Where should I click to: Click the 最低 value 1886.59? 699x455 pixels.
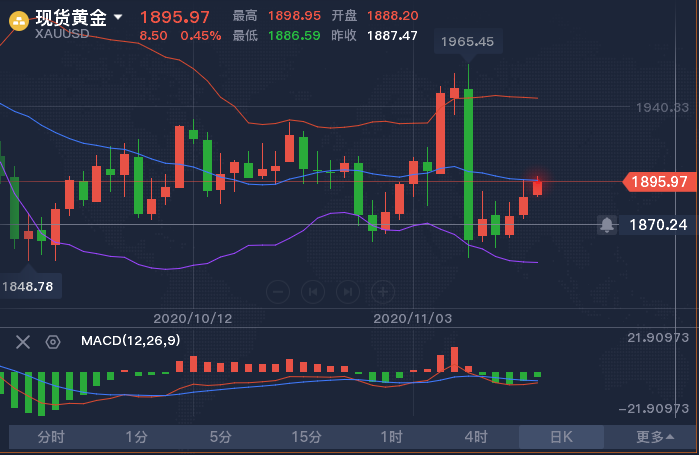tap(294, 36)
